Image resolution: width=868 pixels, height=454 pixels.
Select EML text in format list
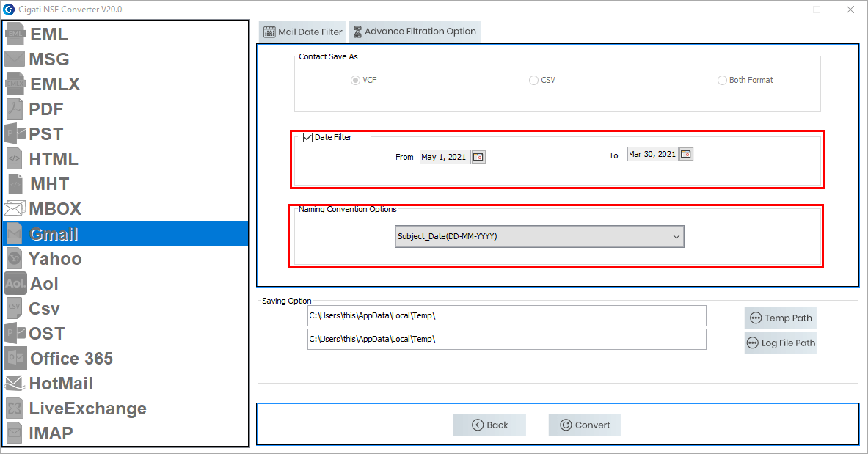(49, 34)
